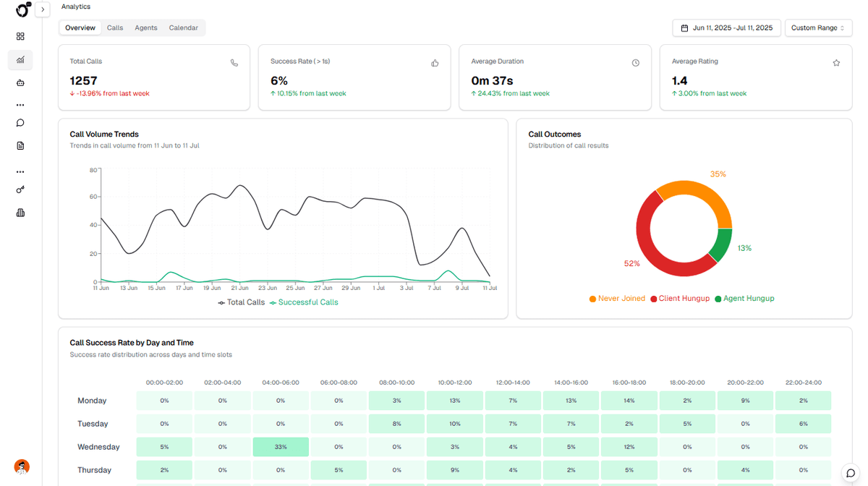This screenshot has width=868, height=486.
Task: Click the clock icon on Average Duration card
Action: (x=635, y=63)
